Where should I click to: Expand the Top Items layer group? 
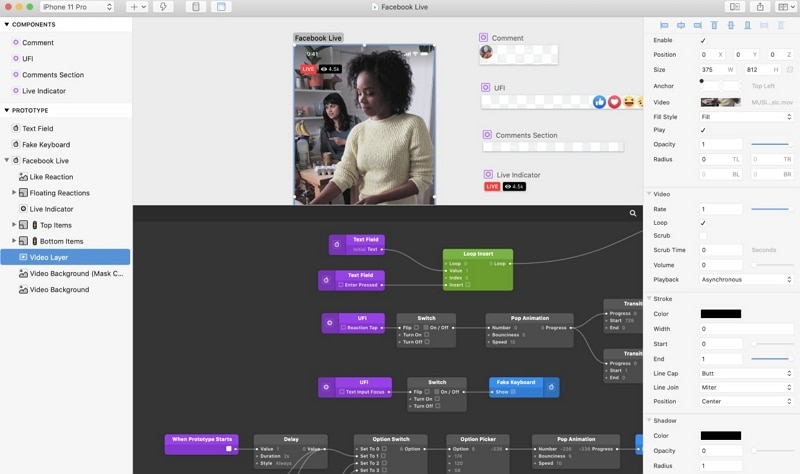coord(14,224)
